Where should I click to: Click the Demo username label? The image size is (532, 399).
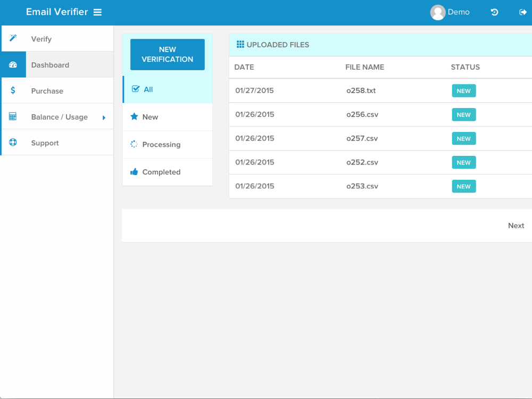(459, 12)
